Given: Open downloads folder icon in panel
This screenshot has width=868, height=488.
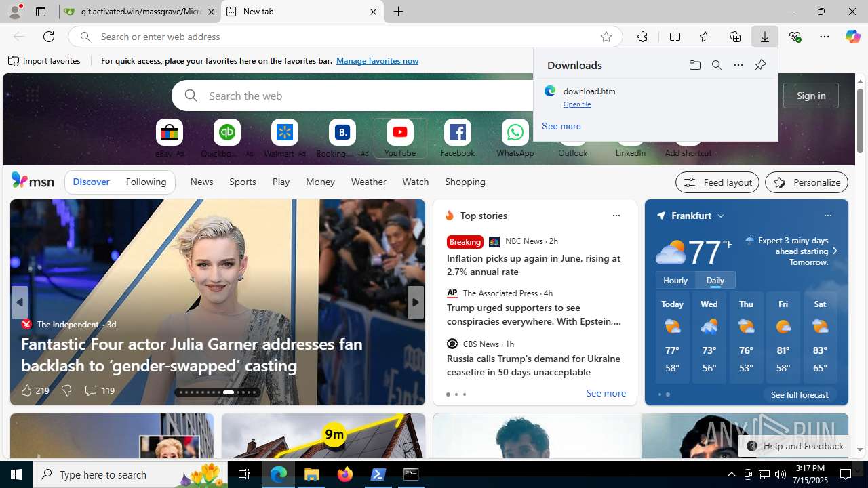Looking at the screenshot, I should pos(694,65).
